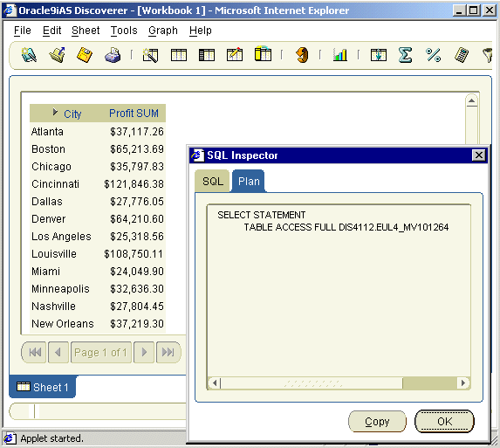This screenshot has width=500, height=448.
Task: Click OK in SQL Inspector
Action: click(444, 422)
